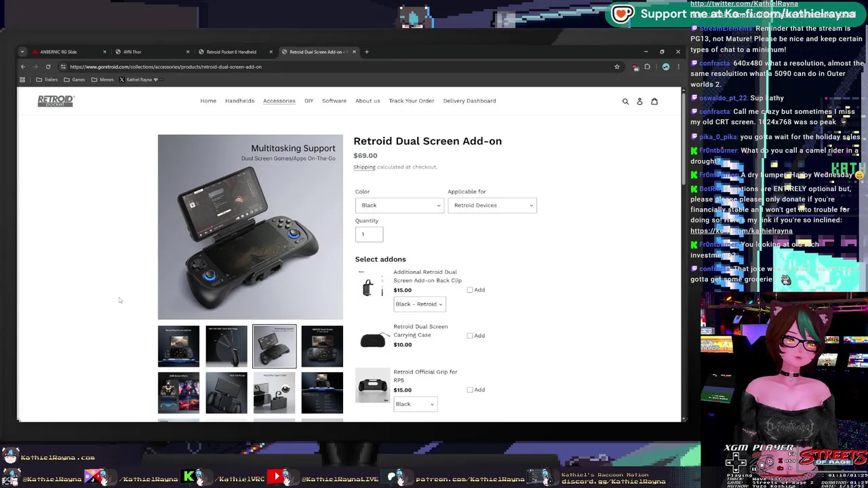Follow Track Your Order link
Image resolution: width=868 pixels, height=488 pixels.
click(412, 101)
